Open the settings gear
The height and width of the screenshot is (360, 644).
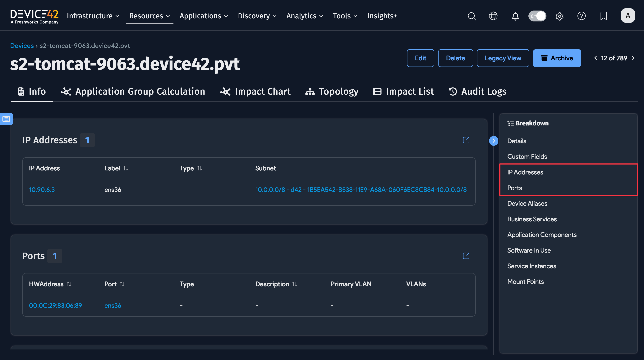click(x=560, y=16)
